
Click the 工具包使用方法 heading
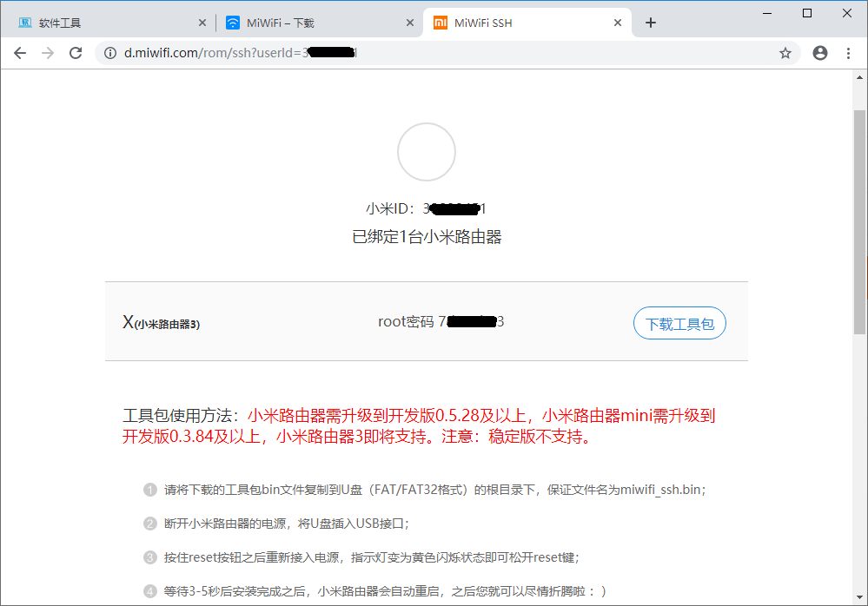click(181, 415)
